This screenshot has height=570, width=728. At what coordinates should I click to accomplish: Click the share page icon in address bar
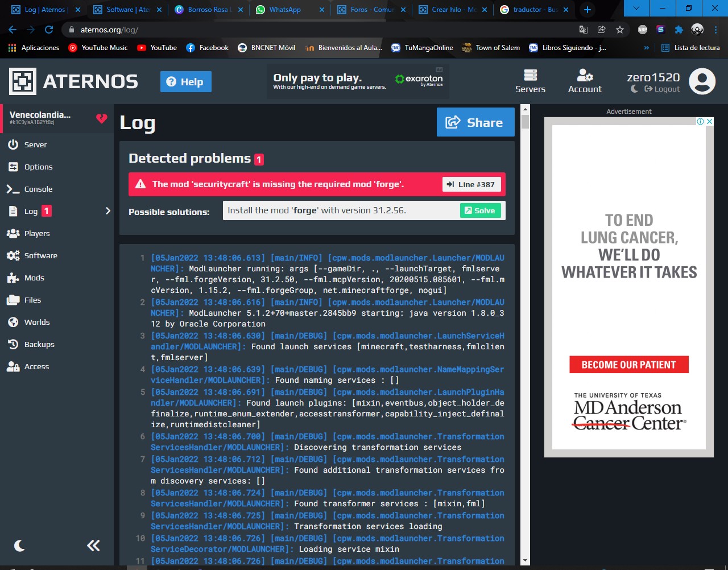[602, 30]
